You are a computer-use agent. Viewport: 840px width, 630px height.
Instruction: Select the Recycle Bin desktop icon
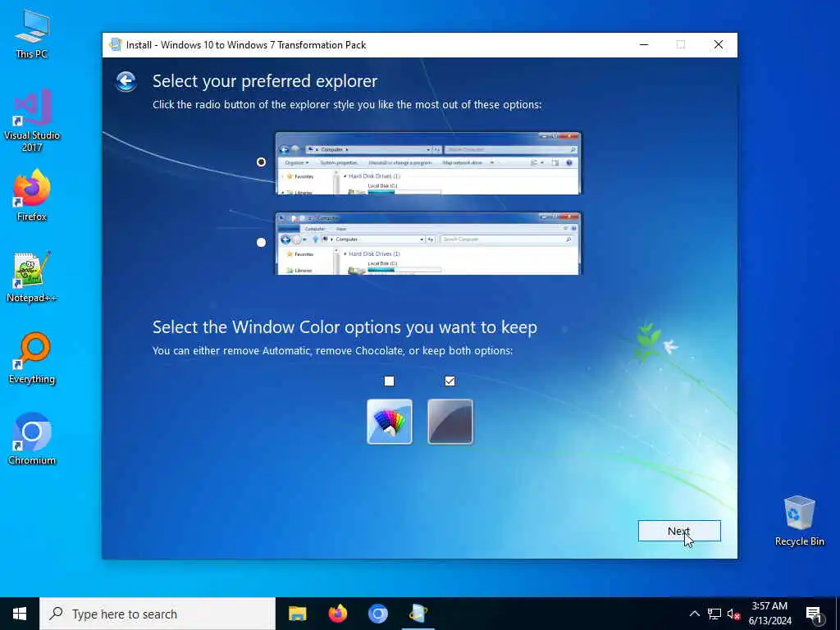(799, 521)
